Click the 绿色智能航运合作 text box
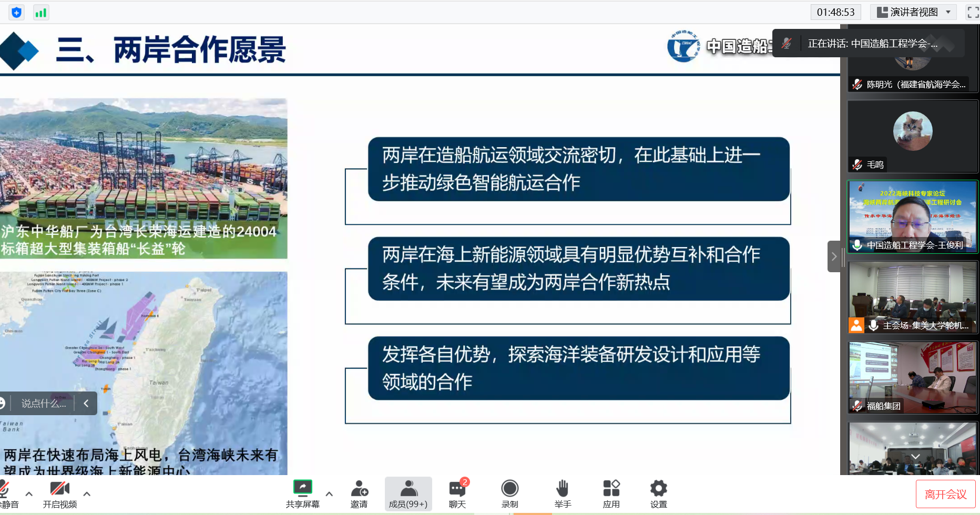The image size is (980, 515). [x=579, y=169]
